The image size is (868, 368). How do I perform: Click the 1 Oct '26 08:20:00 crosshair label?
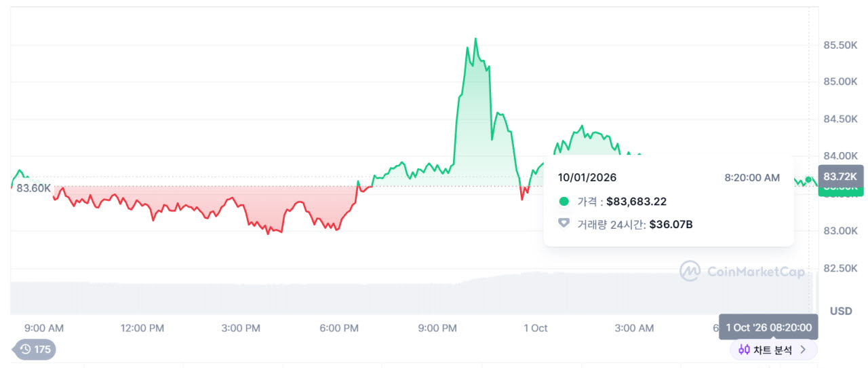769,327
